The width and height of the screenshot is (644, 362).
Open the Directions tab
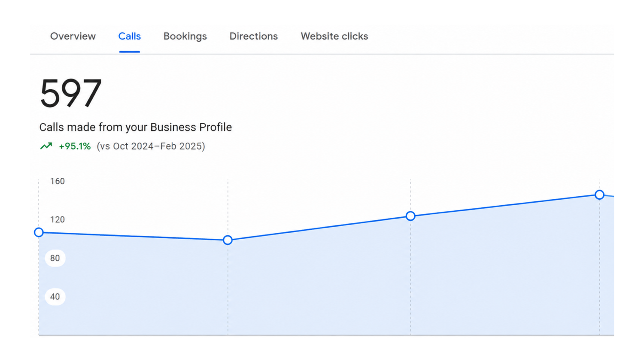click(x=253, y=37)
